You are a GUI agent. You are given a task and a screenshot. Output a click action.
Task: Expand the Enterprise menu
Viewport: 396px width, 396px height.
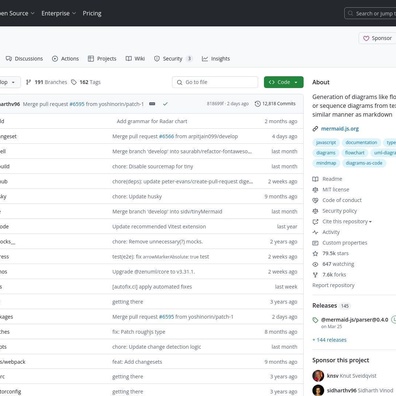coord(59,13)
